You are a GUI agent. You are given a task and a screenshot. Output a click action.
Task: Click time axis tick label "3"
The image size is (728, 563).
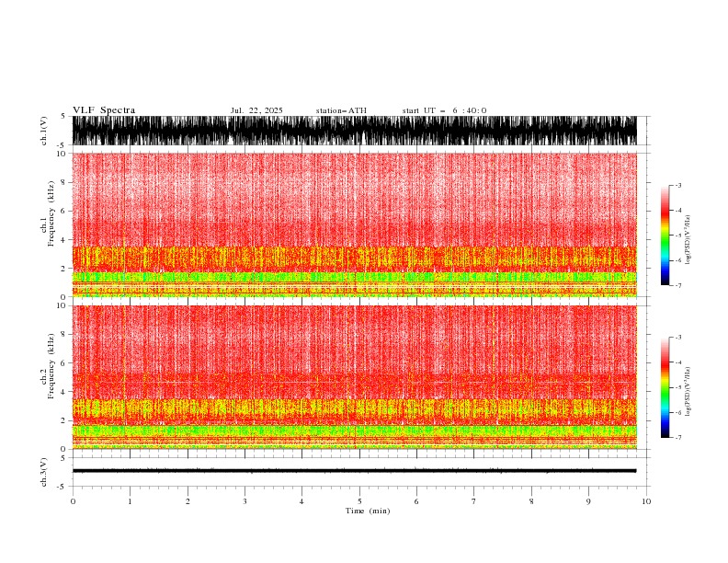click(x=245, y=501)
